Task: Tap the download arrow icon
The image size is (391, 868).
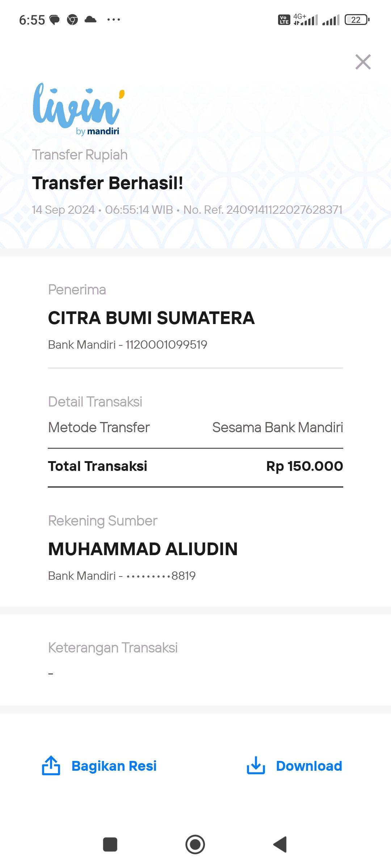Action: click(256, 766)
